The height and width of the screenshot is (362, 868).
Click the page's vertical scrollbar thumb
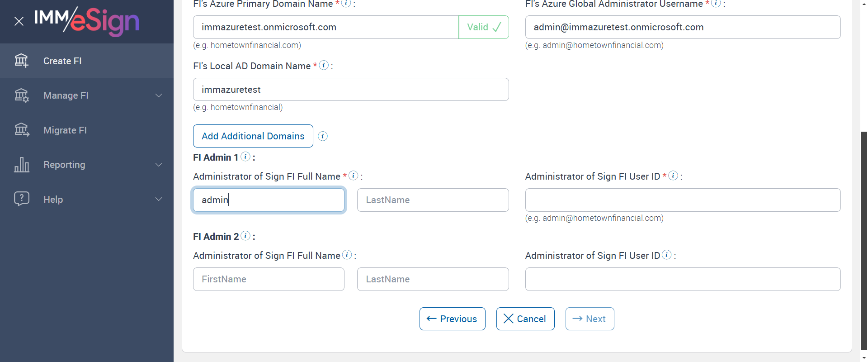[x=864, y=240]
